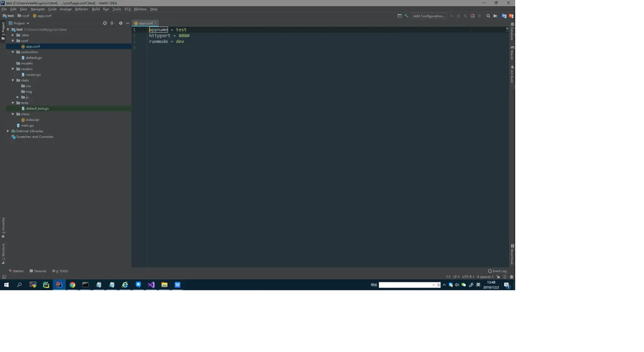Screen dimensions: 644x352
Task: Open Google Chrome from the taskbar
Action: 72,285
